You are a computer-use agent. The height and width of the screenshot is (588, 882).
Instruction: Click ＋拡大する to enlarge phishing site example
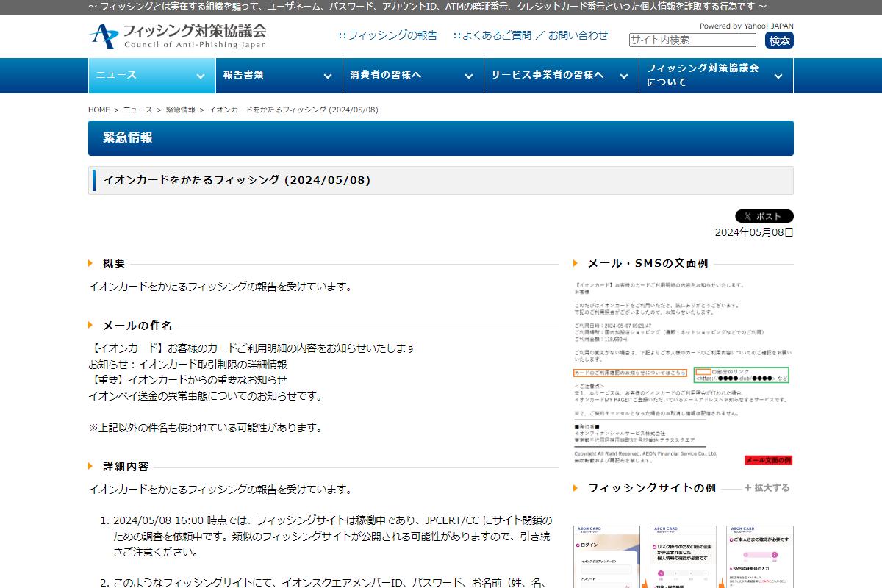click(x=767, y=487)
